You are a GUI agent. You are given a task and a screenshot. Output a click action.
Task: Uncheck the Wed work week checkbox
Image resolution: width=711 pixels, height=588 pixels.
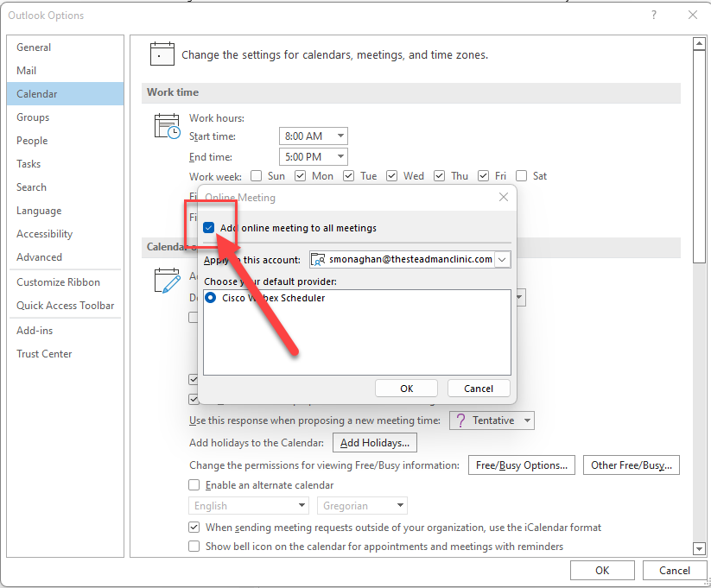391,175
